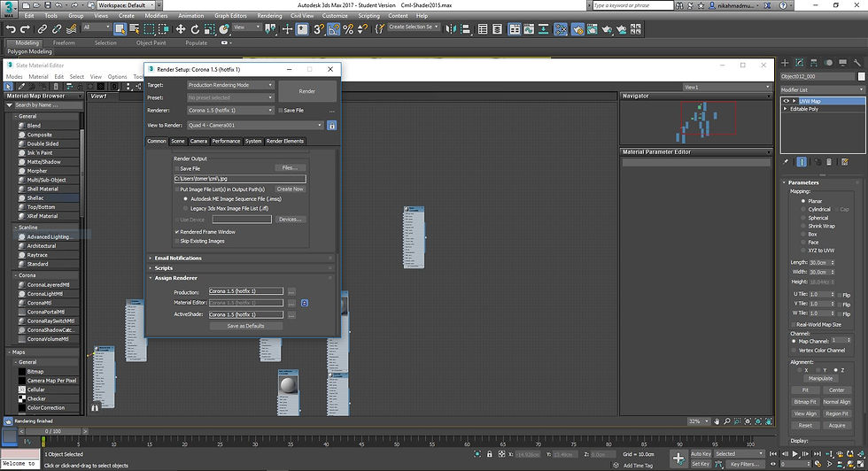
Task: Open Renderer dropdown Corona 1.5
Action: click(x=230, y=110)
